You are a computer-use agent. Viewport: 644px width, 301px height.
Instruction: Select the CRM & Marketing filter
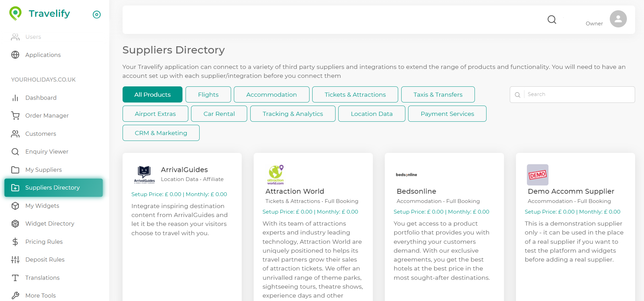pos(161,133)
